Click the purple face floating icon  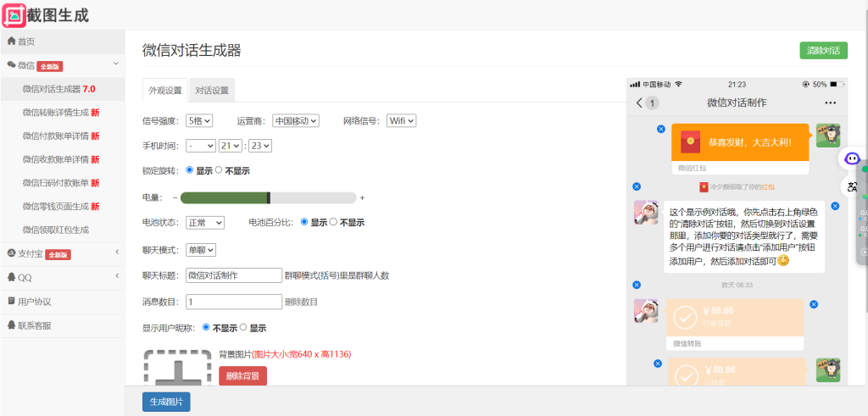coord(852,159)
